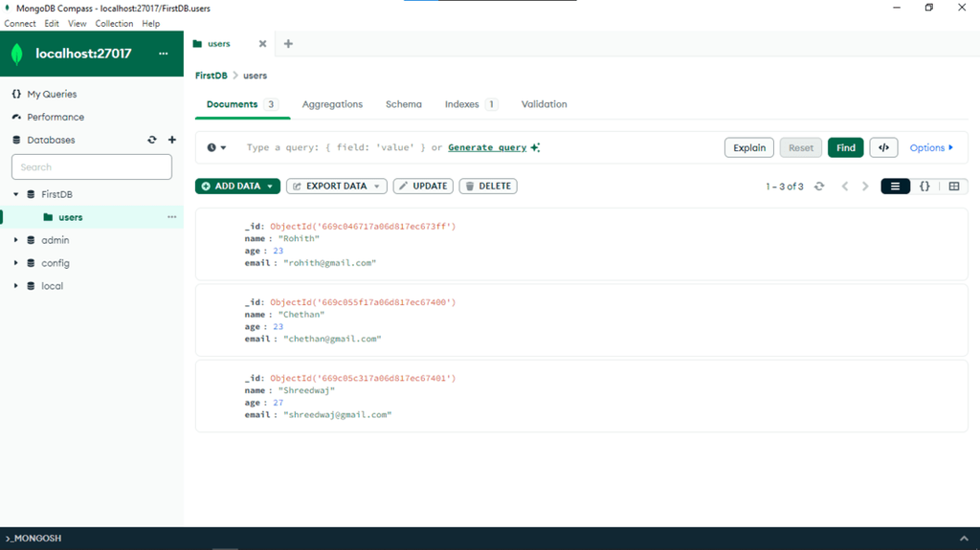Switch to the Indexes tab

471,104
